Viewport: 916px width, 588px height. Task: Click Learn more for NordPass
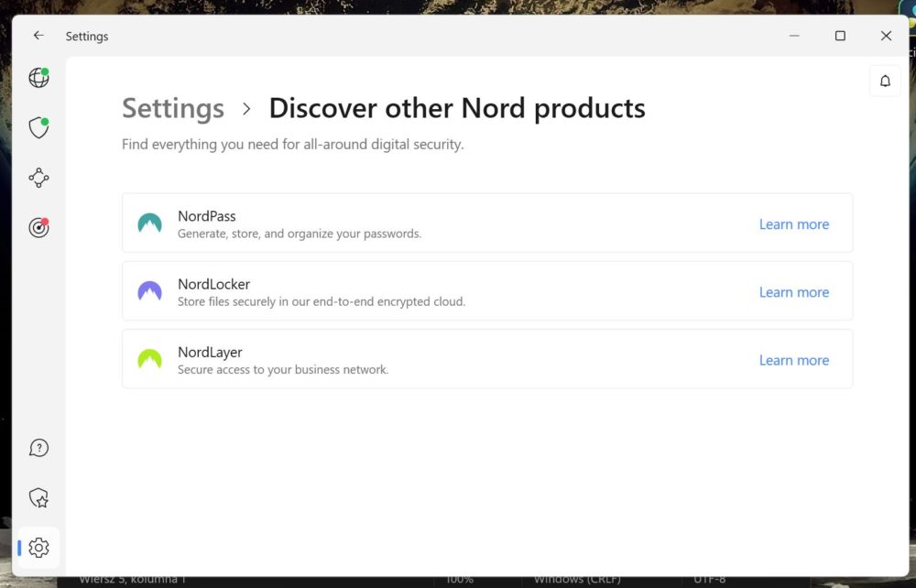(794, 224)
